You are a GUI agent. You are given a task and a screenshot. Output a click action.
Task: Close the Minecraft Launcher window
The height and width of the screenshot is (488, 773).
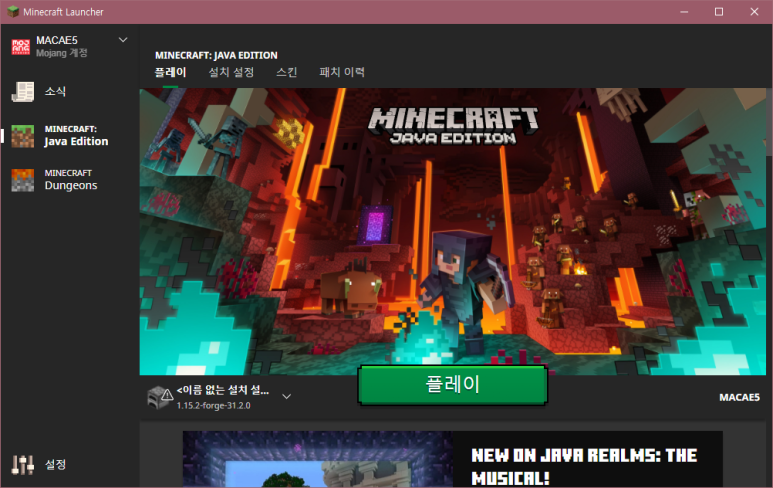(x=754, y=12)
